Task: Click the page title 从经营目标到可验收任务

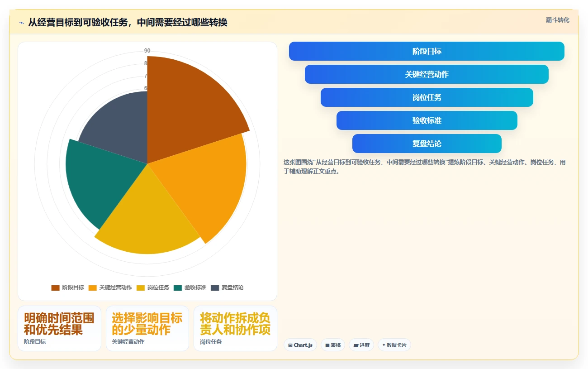Action: pos(128,23)
